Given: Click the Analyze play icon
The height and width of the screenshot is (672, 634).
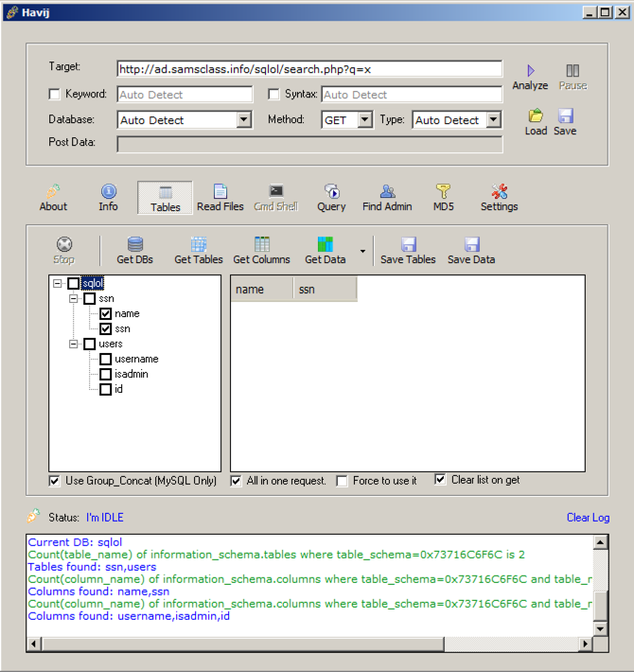Looking at the screenshot, I should click(x=530, y=70).
